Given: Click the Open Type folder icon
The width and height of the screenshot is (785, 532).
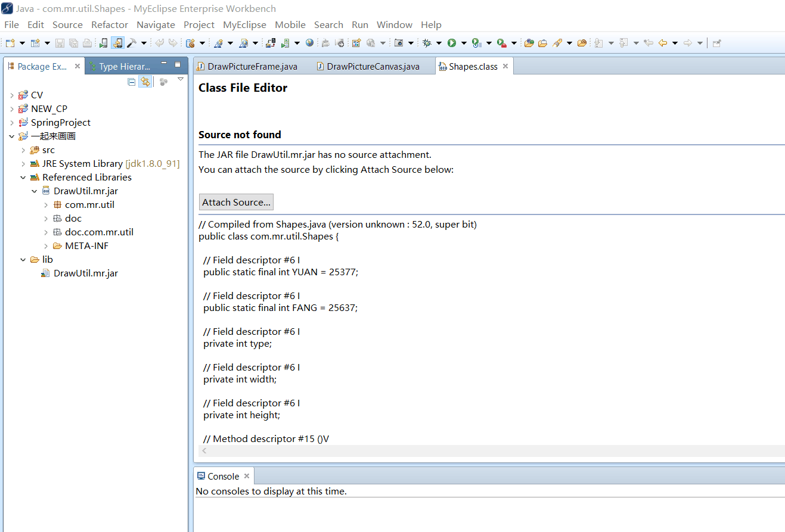Looking at the screenshot, I should point(529,43).
